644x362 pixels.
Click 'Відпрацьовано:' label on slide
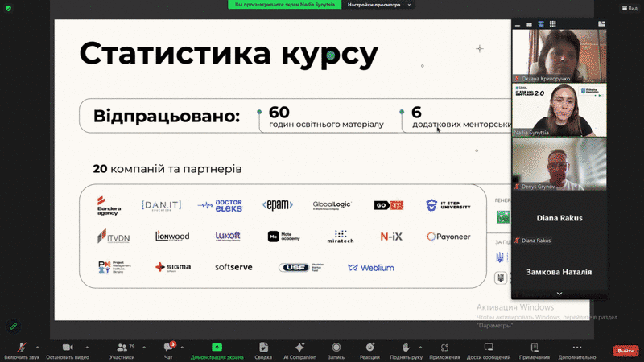click(167, 116)
